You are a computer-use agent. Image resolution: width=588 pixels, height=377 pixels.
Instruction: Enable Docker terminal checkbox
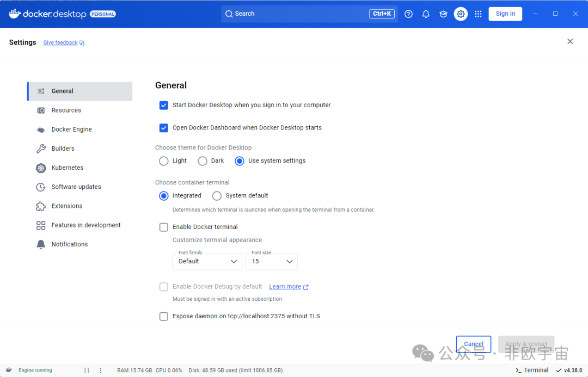coord(163,227)
